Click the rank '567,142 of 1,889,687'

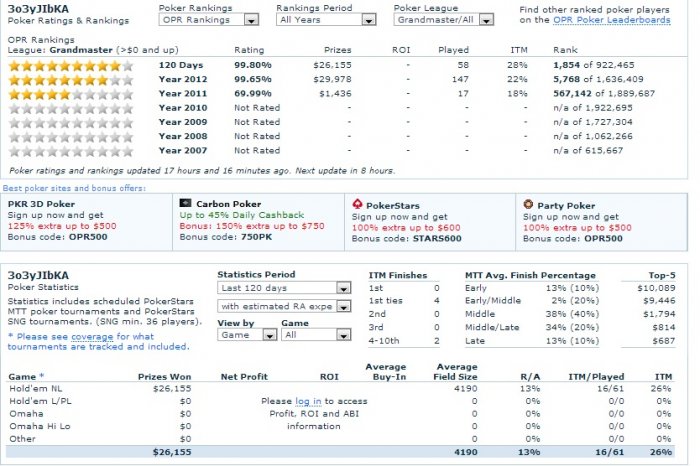pyautogui.click(x=604, y=94)
